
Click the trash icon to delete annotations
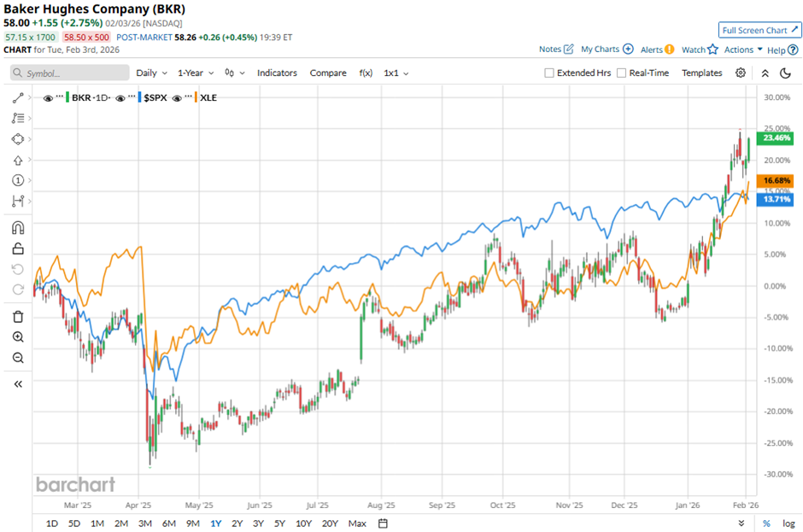coord(19,316)
